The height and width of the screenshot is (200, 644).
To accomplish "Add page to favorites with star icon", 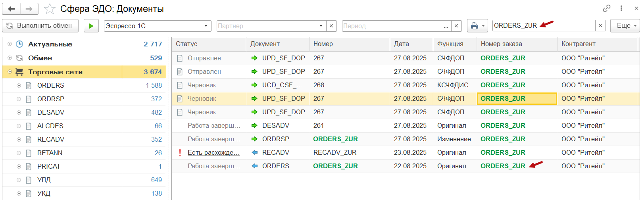I will pyautogui.click(x=50, y=9).
